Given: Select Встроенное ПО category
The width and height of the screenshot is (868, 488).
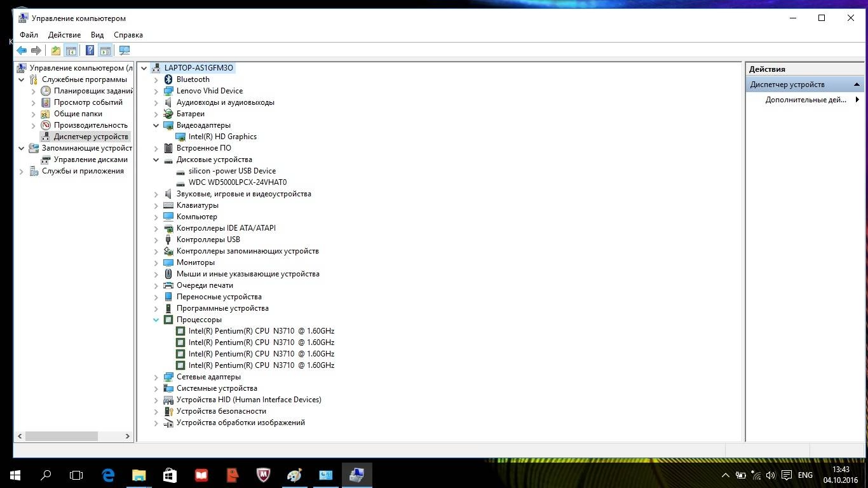Looking at the screenshot, I should (x=204, y=148).
